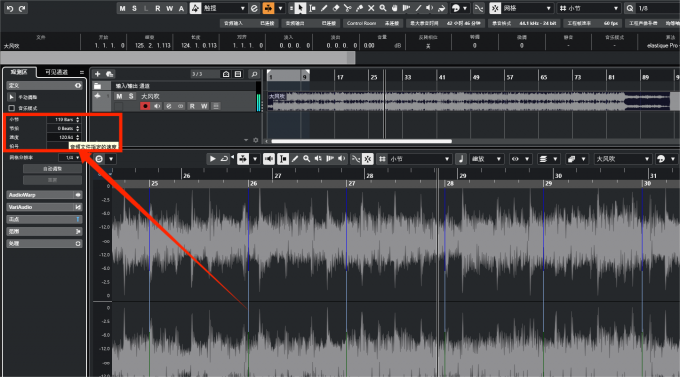680x377 pixels.
Task: Solo the 大风吹 track with its S button
Action: coord(131,96)
